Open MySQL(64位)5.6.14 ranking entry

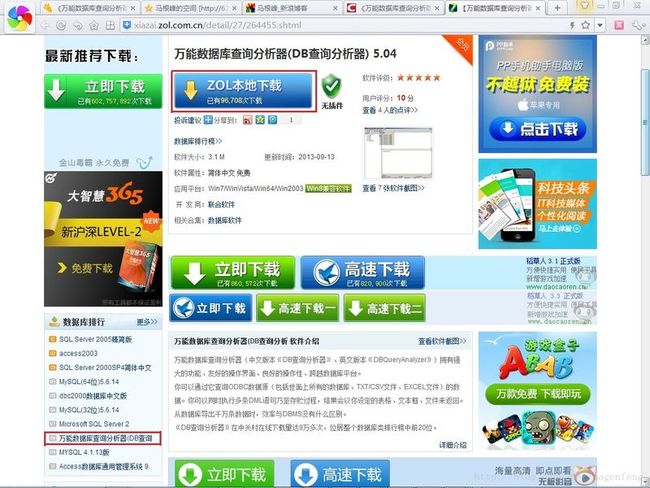click(89, 382)
